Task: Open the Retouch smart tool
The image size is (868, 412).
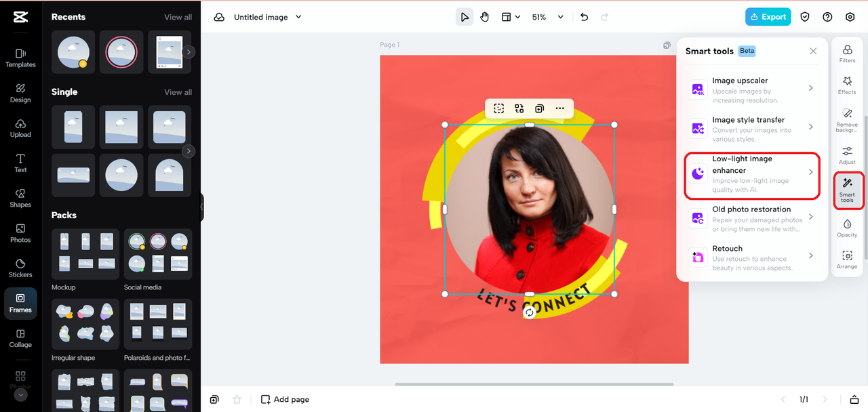Action: coord(752,257)
